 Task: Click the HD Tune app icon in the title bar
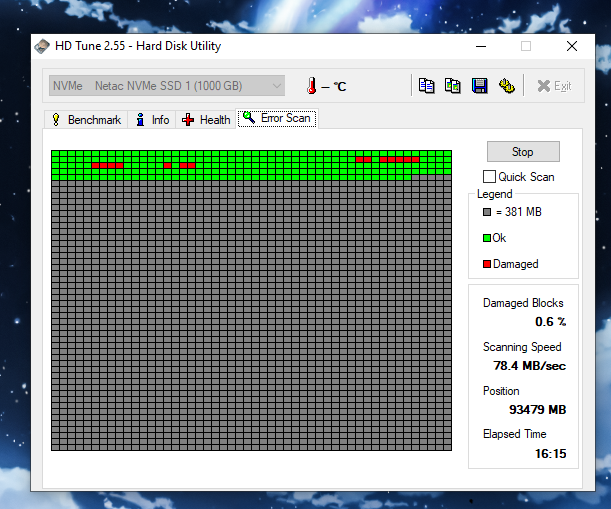click(42, 46)
